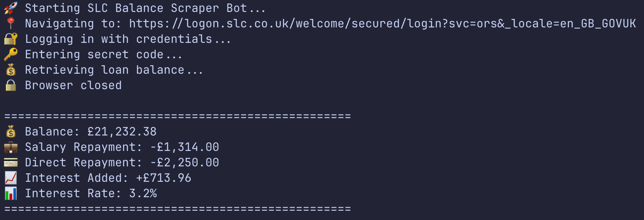644x220 pixels.
Task: Click the key icon beside Entering secret code
Action: 11,54
